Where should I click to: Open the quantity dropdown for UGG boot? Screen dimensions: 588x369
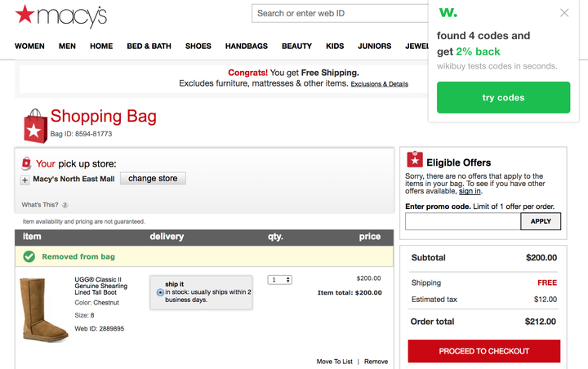[x=280, y=280]
